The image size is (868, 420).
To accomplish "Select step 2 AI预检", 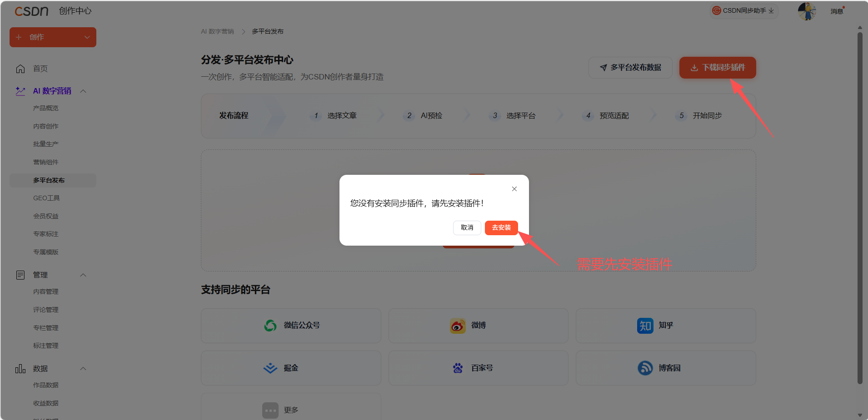I will (423, 116).
